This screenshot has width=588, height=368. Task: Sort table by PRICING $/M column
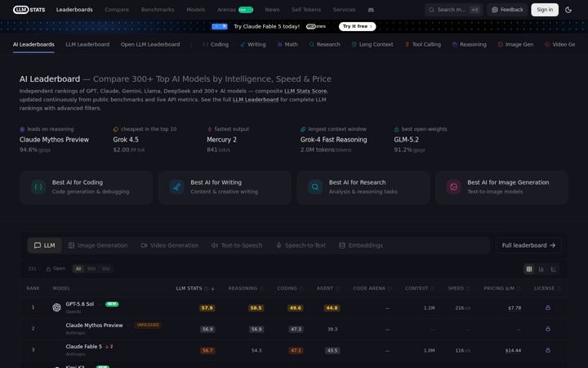click(499, 289)
